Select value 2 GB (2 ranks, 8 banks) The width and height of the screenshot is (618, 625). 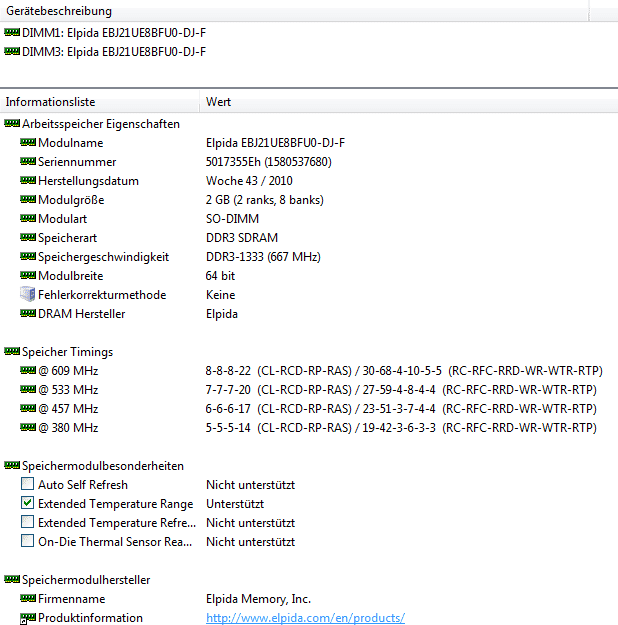(265, 200)
